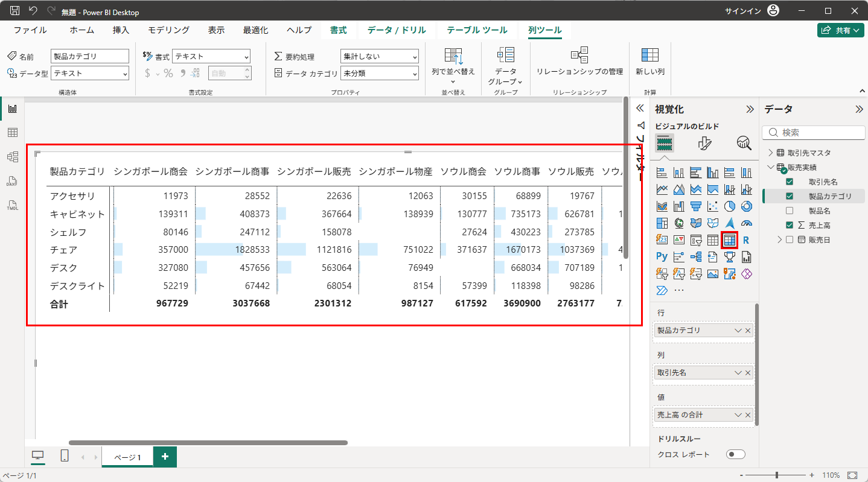
Task: Click the zoom in plus button
Action: [x=812, y=475]
